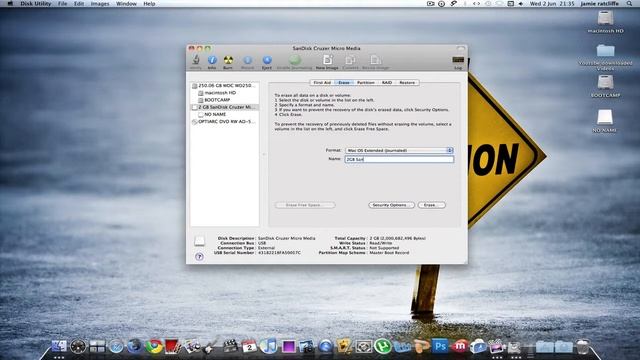Open the Help menu

tap(149, 4)
